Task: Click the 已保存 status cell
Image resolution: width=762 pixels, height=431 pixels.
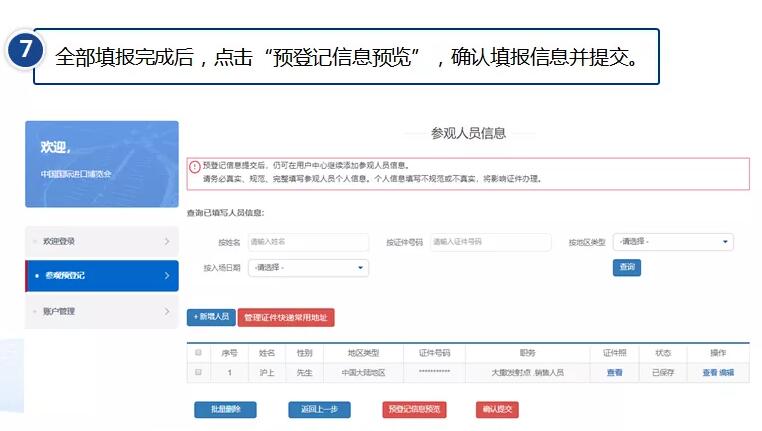Action: (x=663, y=373)
